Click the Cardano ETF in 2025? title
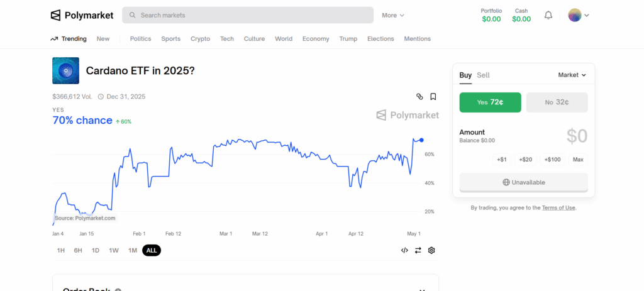644x291 pixels. (140, 70)
